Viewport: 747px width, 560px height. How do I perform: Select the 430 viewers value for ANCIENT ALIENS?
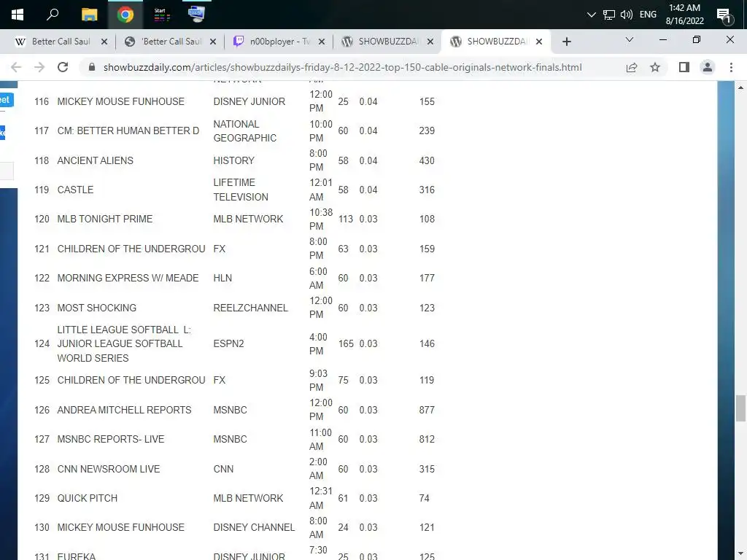tap(427, 160)
